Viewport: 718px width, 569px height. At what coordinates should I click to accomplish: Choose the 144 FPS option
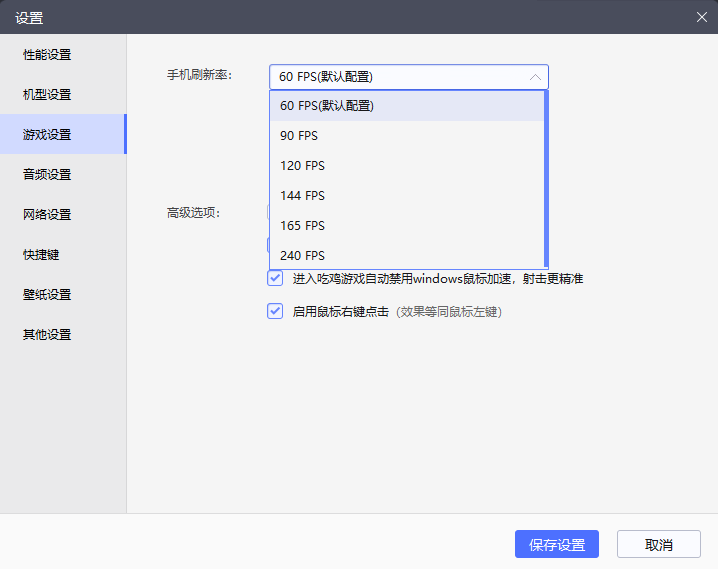[x=407, y=195]
